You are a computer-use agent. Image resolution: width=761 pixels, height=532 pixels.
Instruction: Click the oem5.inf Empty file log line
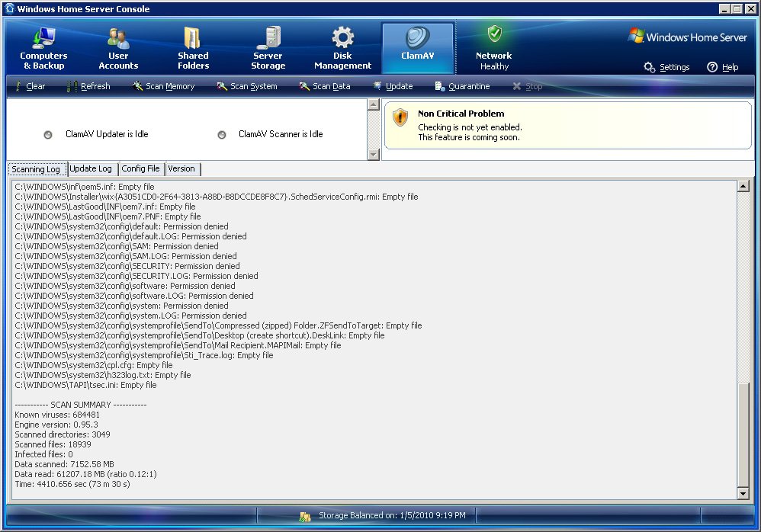point(85,187)
